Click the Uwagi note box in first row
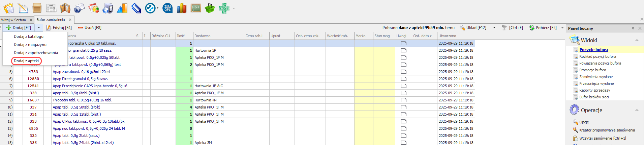This screenshot has height=145, width=644. point(404,43)
